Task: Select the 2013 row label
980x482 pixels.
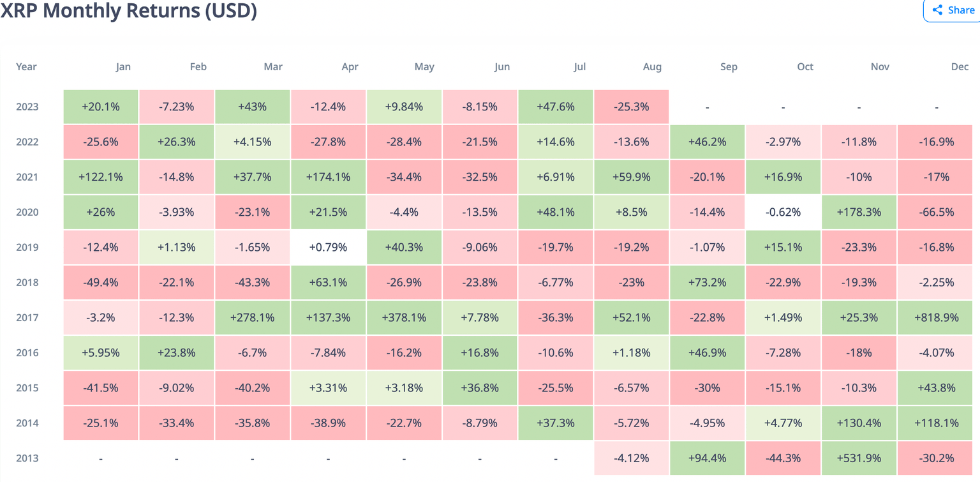Action: [27, 458]
